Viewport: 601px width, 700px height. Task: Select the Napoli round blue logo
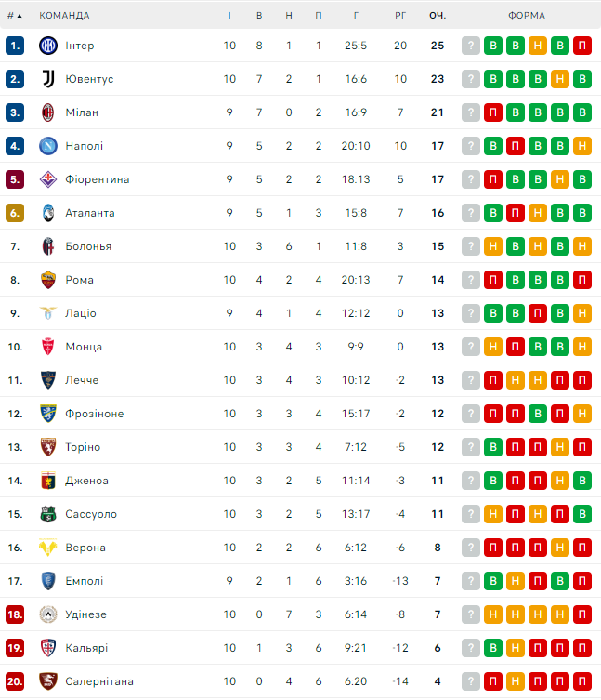click(48, 146)
